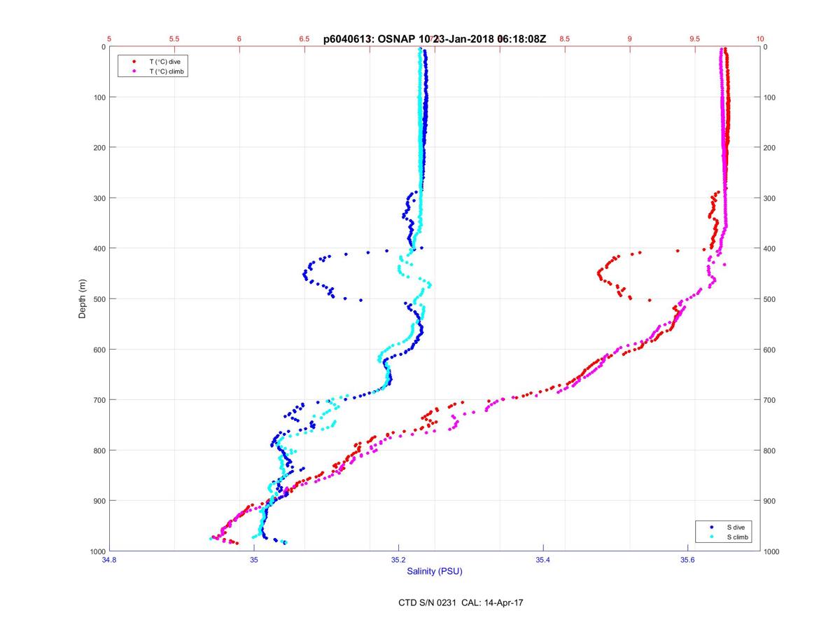
Task: Click the red '9.5' temperature tick label
Action: pyautogui.click(x=694, y=39)
